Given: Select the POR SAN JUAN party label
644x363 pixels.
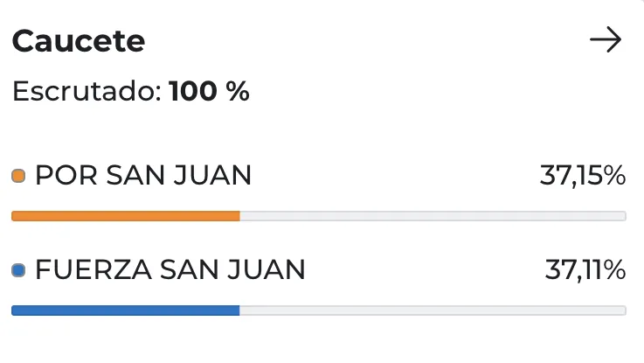Looking at the screenshot, I should pos(143,177).
